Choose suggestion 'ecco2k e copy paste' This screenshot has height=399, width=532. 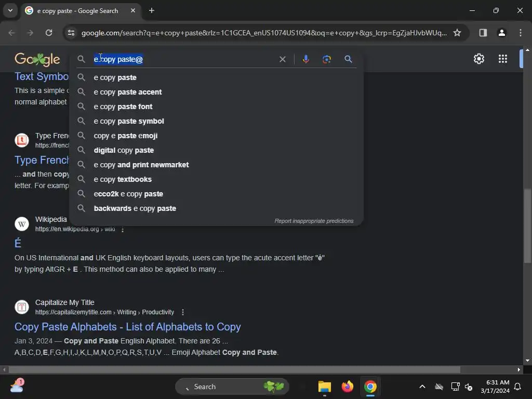tap(217, 194)
